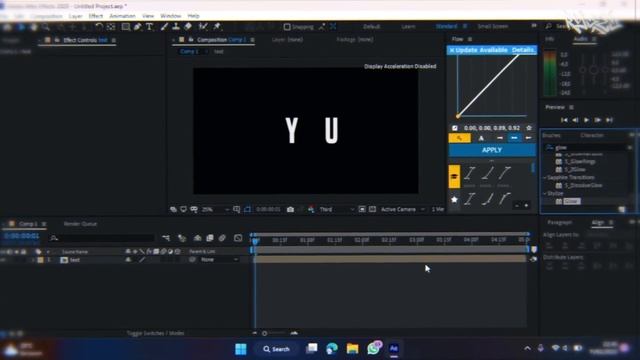Dismiss the Update Available banner
This screenshot has height=360, width=640.
point(452,50)
